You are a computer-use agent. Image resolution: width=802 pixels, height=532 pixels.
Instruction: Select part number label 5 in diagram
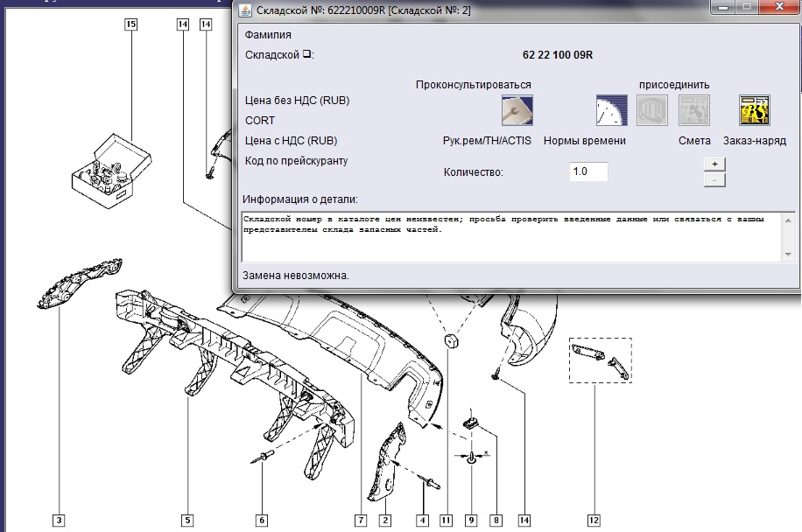[x=187, y=521]
